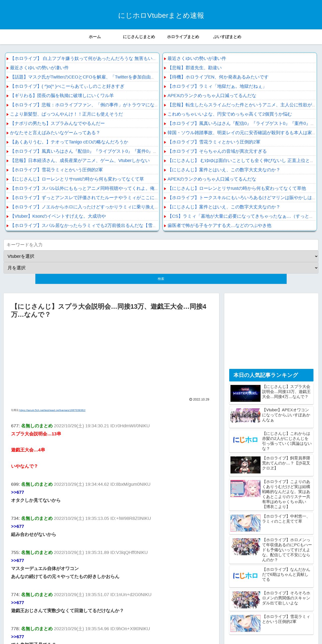
Task: Open 歯医者で怖がる子をケアする犬 link
Action: click(x=219, y=225)
